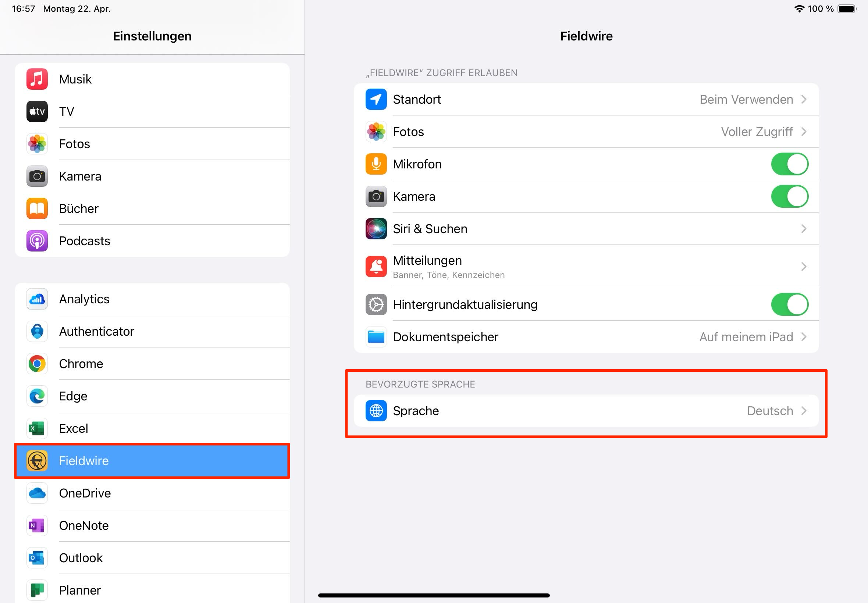Click the Authenticator app icon
The width and height of the screenshot is (868, 603).
click(x=37, y=331)
